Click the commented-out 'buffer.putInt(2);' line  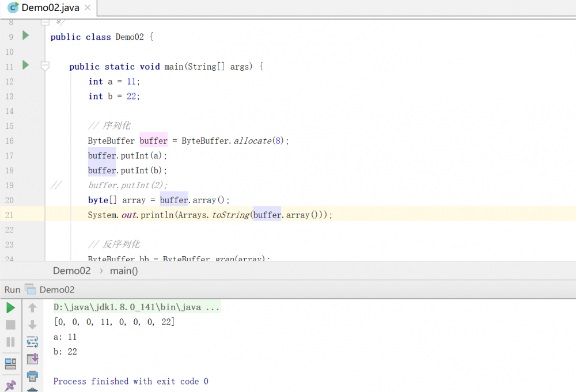pos(127,185)
